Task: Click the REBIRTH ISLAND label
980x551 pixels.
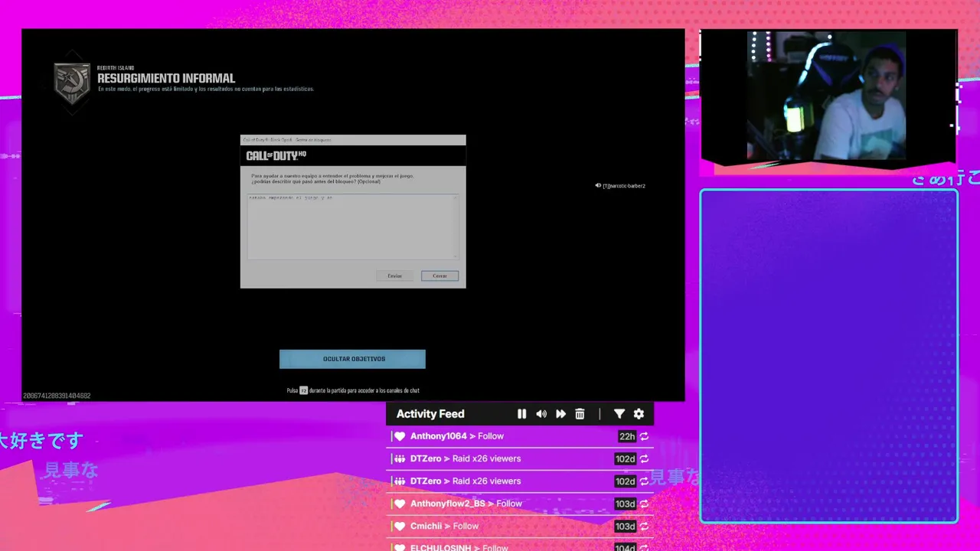Action: [116, 68]
